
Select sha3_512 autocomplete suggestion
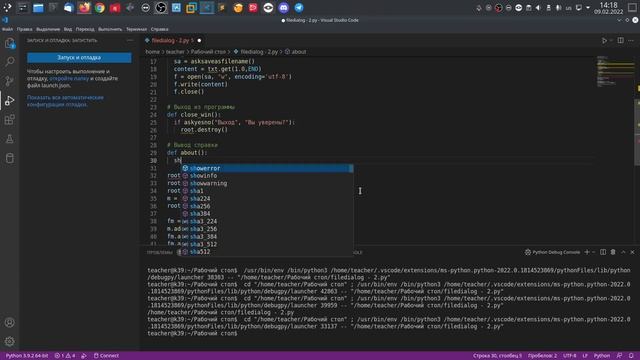[267, 244]
